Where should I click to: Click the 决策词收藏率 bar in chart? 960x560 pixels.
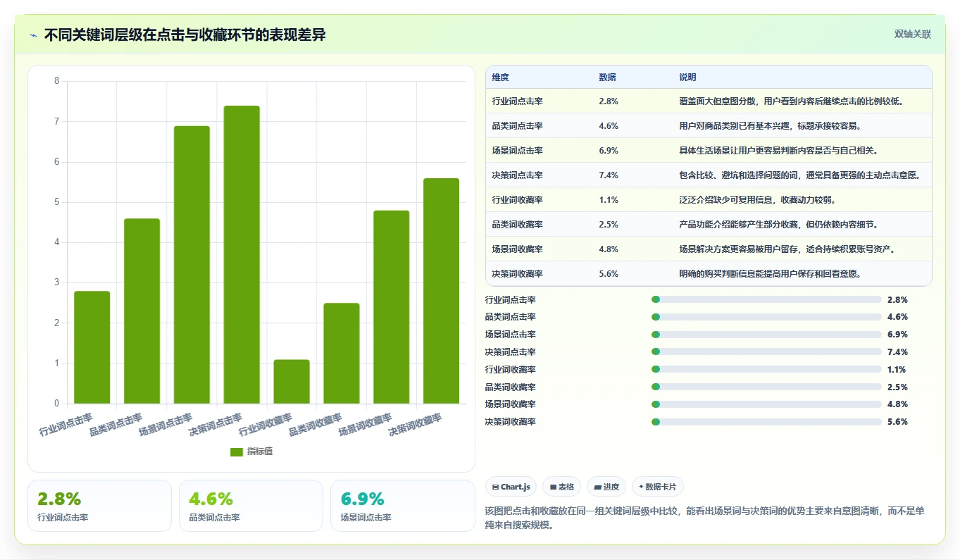(x=441, y=291)
